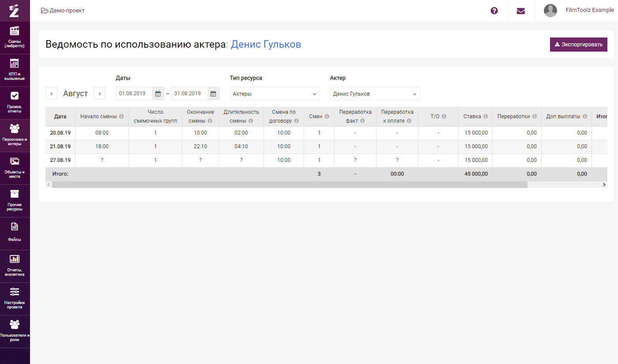Select the 20.08.19 date cell

(x=60, y=133)
